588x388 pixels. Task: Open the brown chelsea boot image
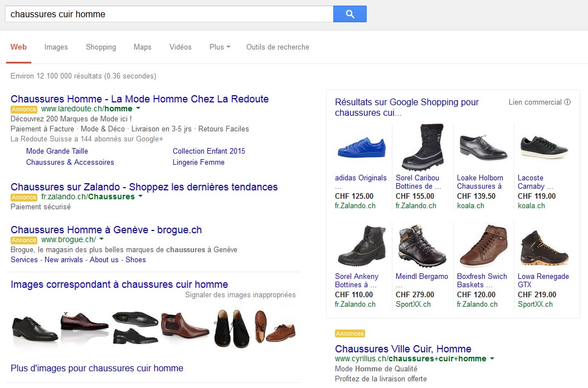(x=184, y=326)
